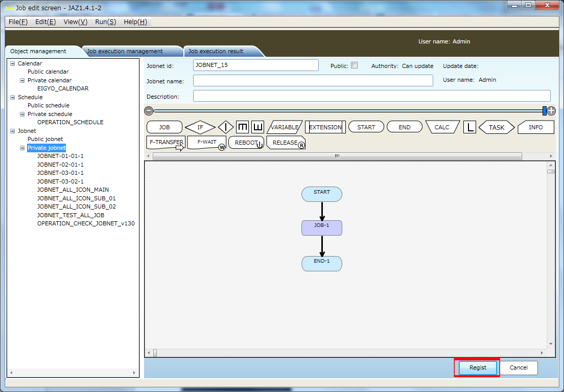564x392 pixels.
Task: Choose the EXTENSION icon
Action: [325, 127]
